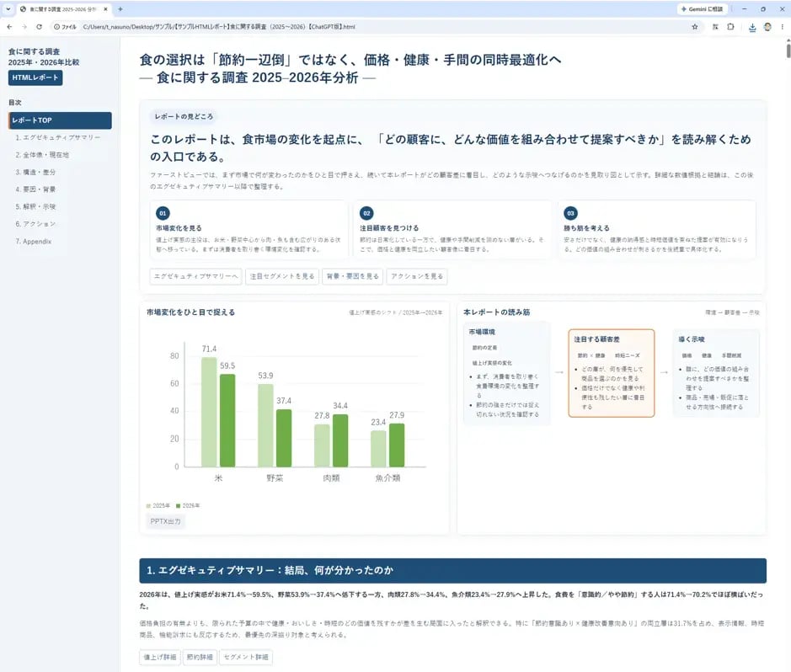This screenshot has width=791, height=672.
Task: Open a new browser tab
Action: [120, 9]
